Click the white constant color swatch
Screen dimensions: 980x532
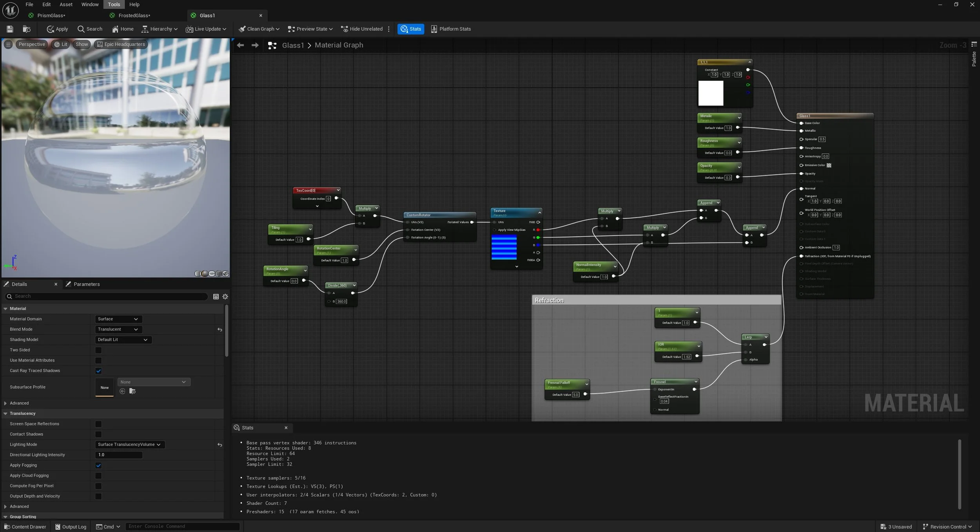(x=710, y=93)
